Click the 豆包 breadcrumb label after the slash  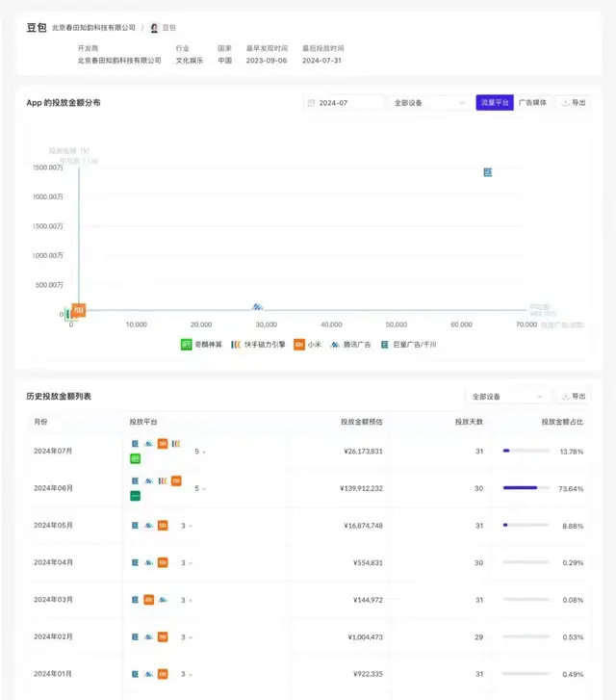pos(169,28)
